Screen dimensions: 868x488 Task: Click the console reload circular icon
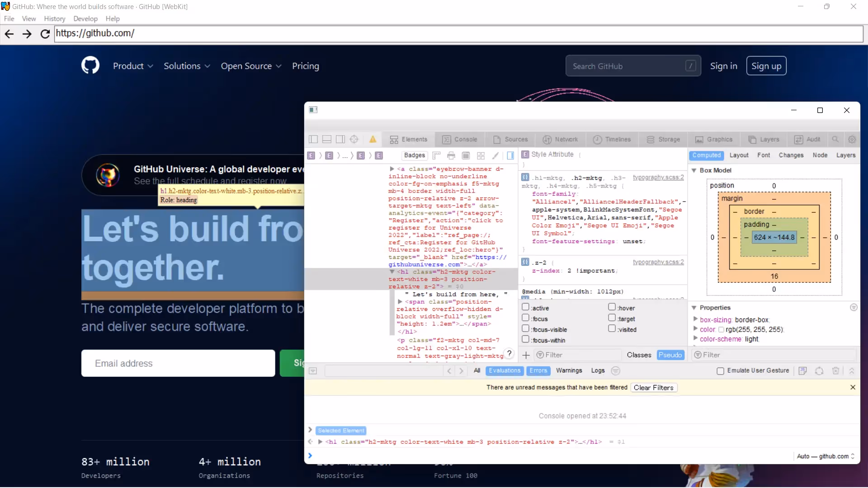(819, 371)
